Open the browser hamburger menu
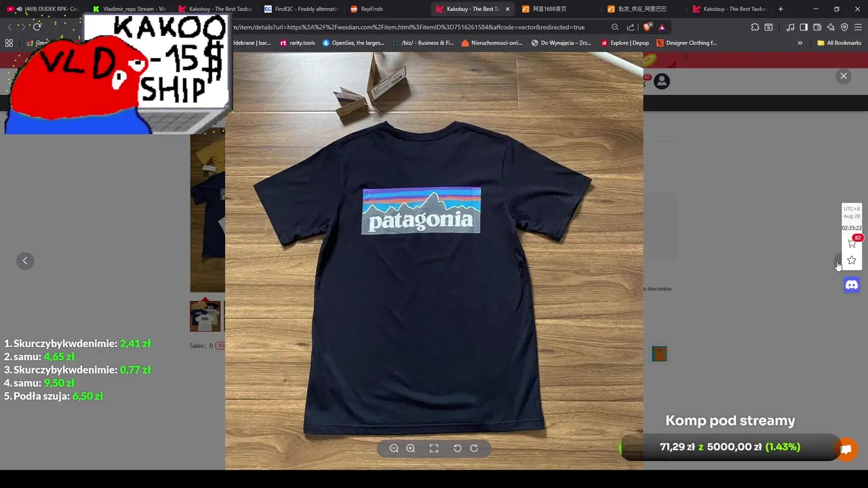The image size is (868, 488). pyautogui.click(x=859, y=27)
